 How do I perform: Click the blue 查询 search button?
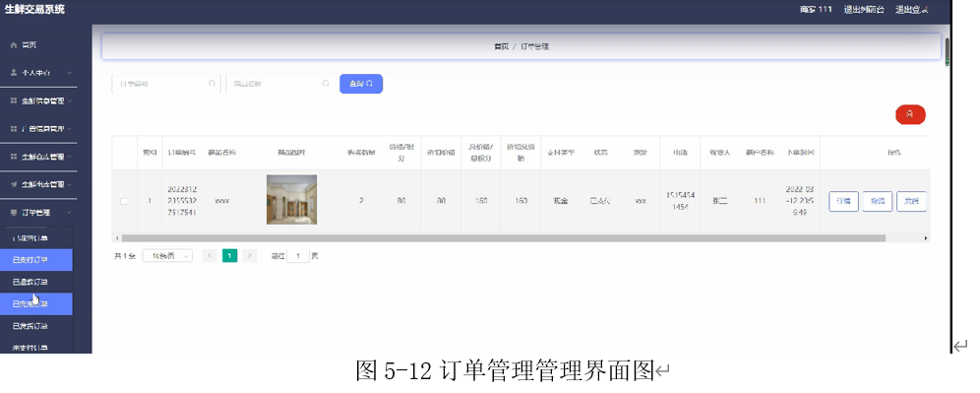point(361,84)
